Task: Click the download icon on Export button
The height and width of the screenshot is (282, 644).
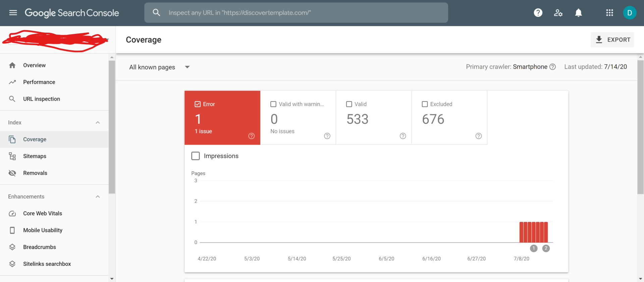Action: (x=599, y=40)
